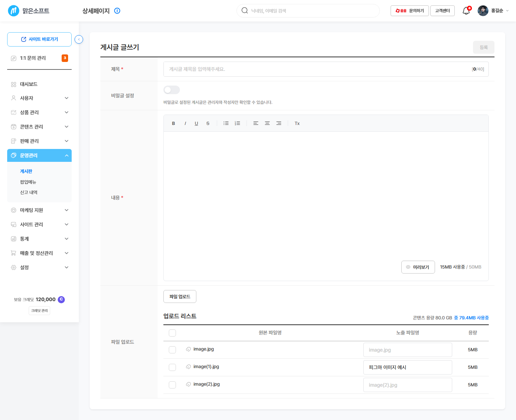Clear formatting with the Tx icon
The width and height of the screenshot is (516, 420).
[x=297, y=123]
